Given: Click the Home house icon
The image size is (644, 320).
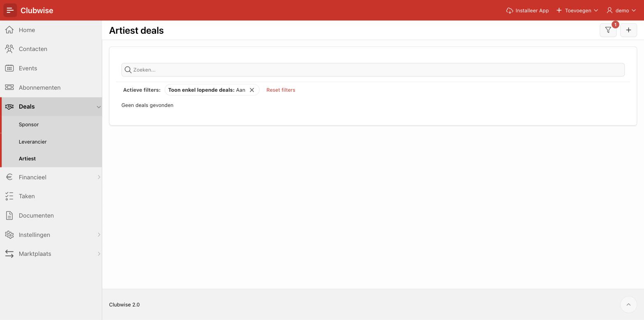Looking at the screenshot, I should point(9,30).
